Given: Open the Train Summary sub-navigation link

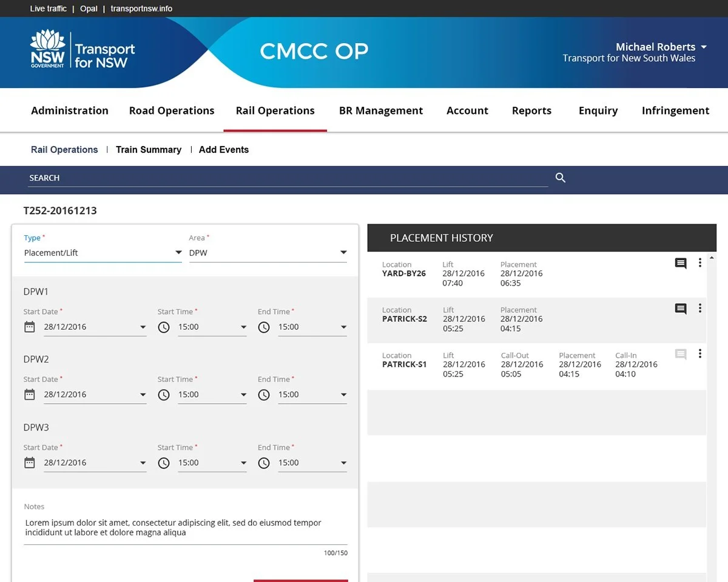Looking at the screenshot, I should coord(149,150).
